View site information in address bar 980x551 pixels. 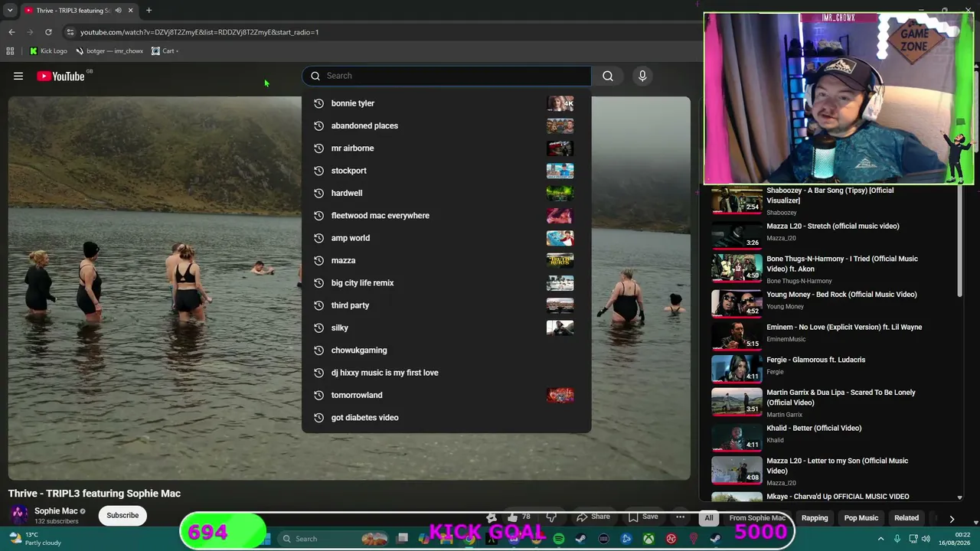point(70,32)
